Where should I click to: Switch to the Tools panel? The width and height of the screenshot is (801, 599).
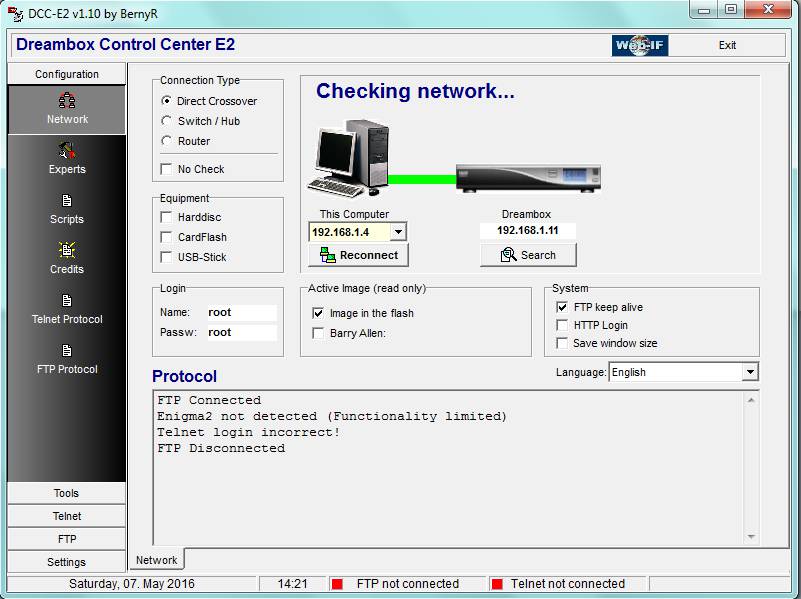click(x=66, y=493)
